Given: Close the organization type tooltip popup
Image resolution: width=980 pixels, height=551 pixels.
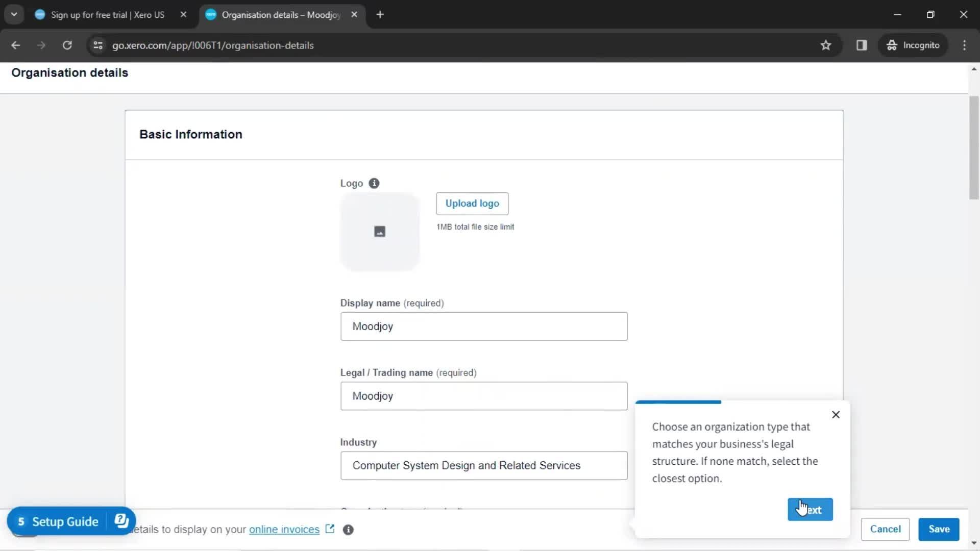Looking at the screenshot, I should (x=836, y=415).
